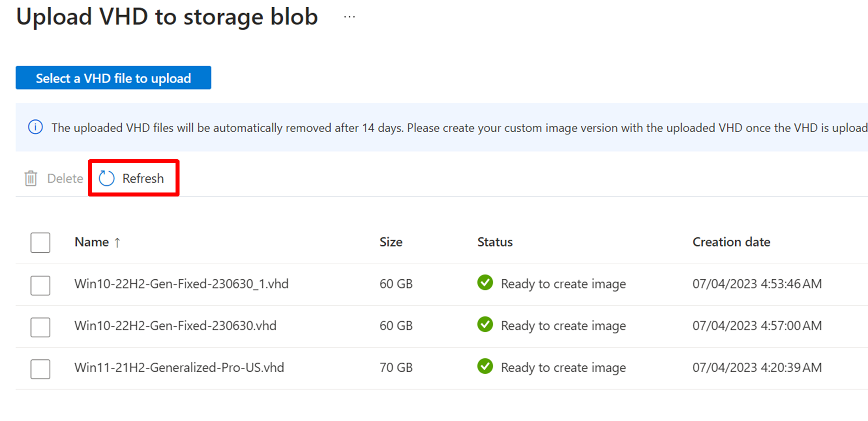Click the Delete text label
868x421 pixels.
[x=65, y=178]
